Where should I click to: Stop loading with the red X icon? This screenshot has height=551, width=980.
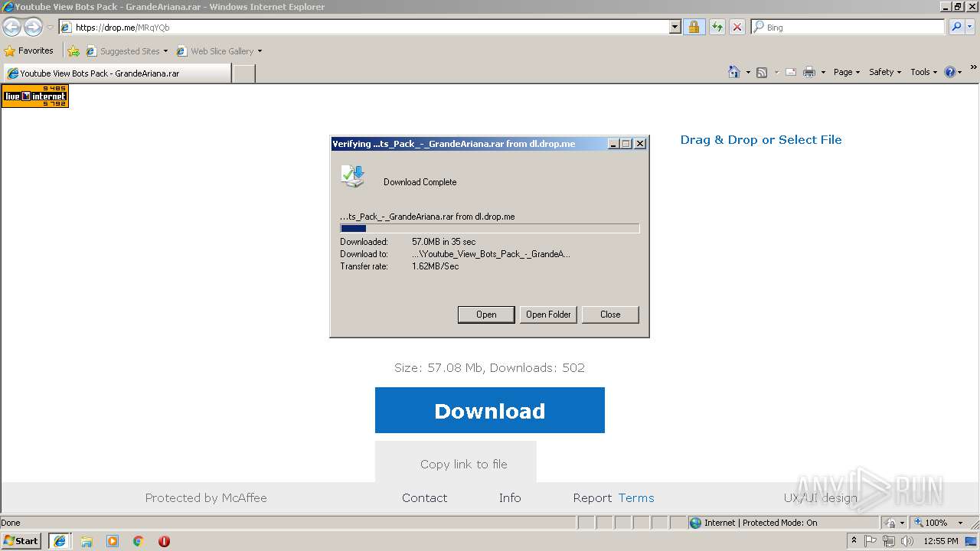point(737,28)
